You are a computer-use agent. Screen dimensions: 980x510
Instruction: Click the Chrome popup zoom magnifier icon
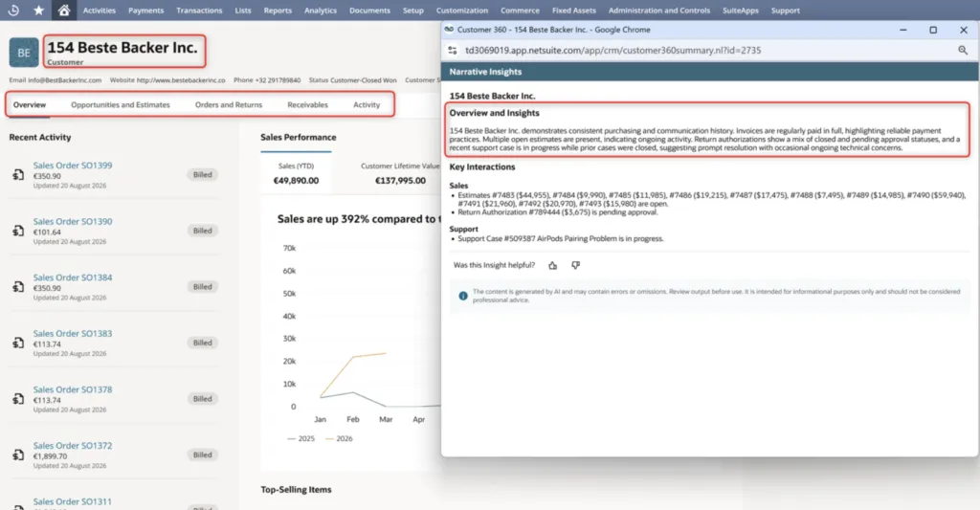point(963,50)
